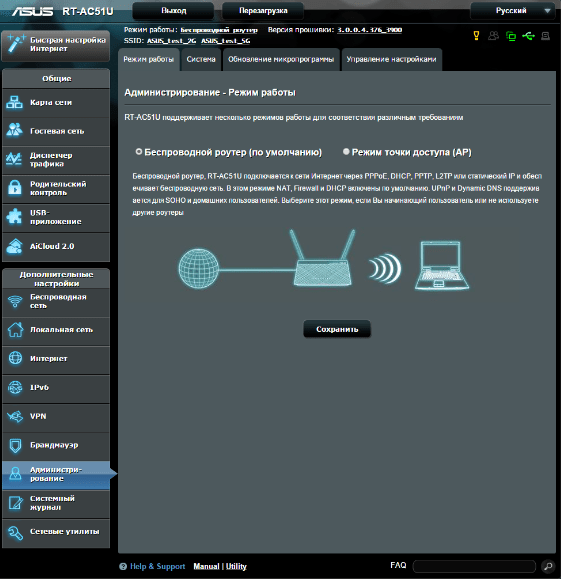The image size is (561, 579).
Task: Open the Utility link in footer
Action: (x=236, y=566)
